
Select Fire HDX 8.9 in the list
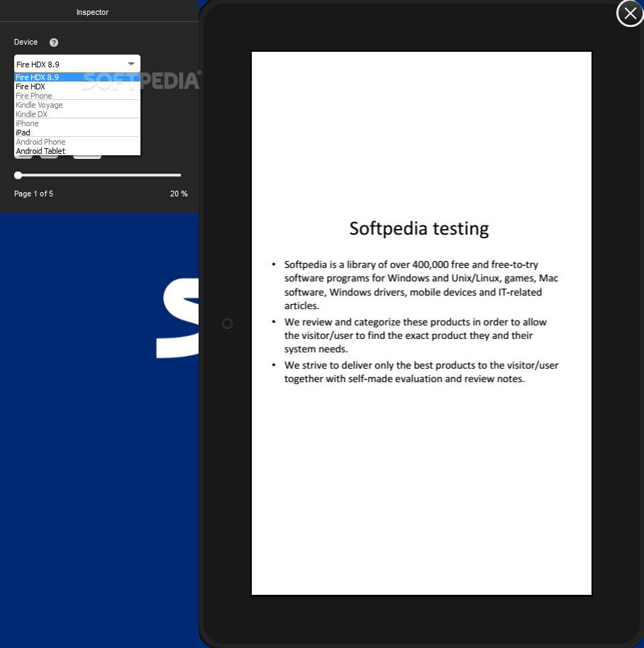pyautogui.click(x=77, y=77)
